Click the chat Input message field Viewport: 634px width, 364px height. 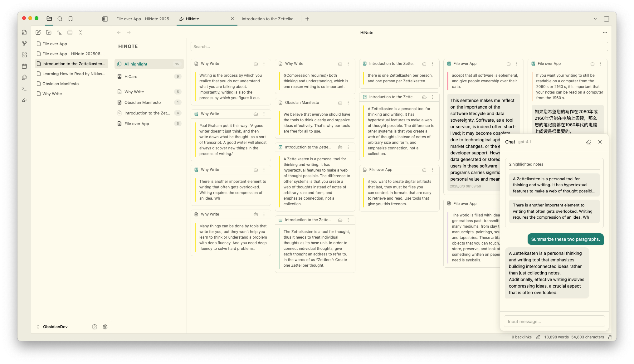point(554,321)
